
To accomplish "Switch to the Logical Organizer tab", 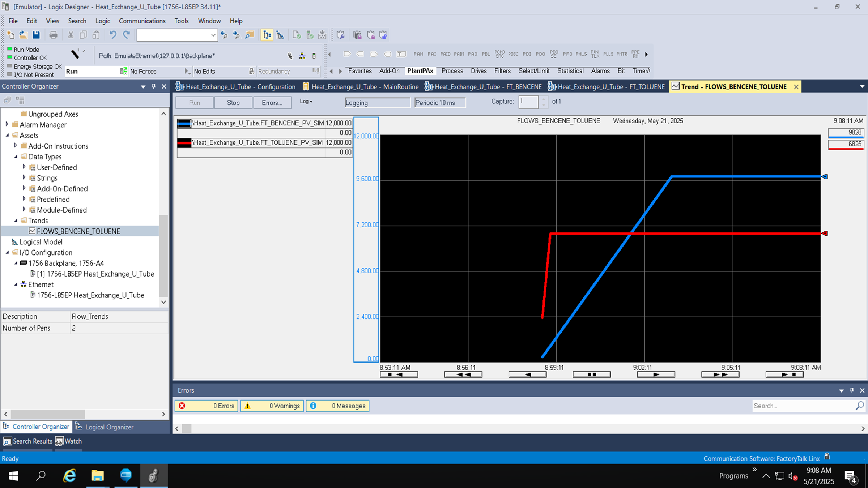I will [105, 427].
